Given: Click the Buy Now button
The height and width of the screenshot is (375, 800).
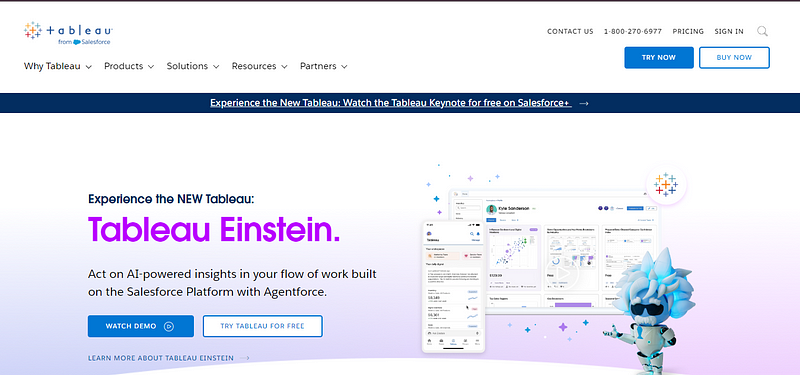Looking at the screenshot, I should click(x=734, y=58).
